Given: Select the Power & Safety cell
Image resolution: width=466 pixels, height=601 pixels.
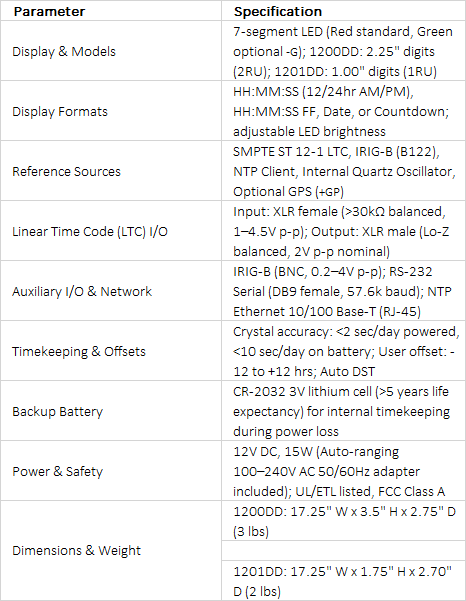Looking at the screenshot, I should point(111,471).
